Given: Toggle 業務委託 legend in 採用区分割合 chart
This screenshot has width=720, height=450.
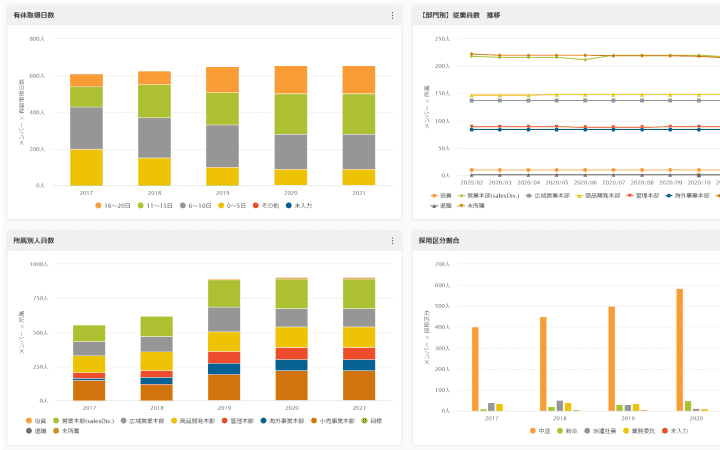Looking at the screenshot, I should 639,431.
